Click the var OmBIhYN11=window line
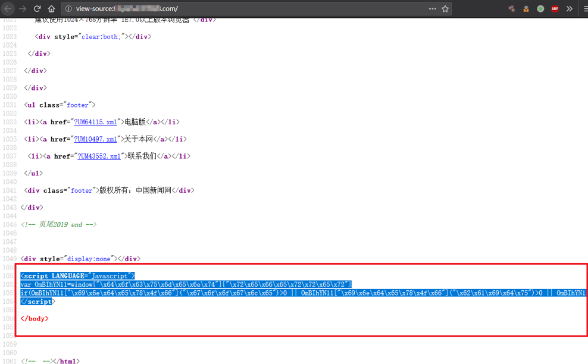 [186, 284]
